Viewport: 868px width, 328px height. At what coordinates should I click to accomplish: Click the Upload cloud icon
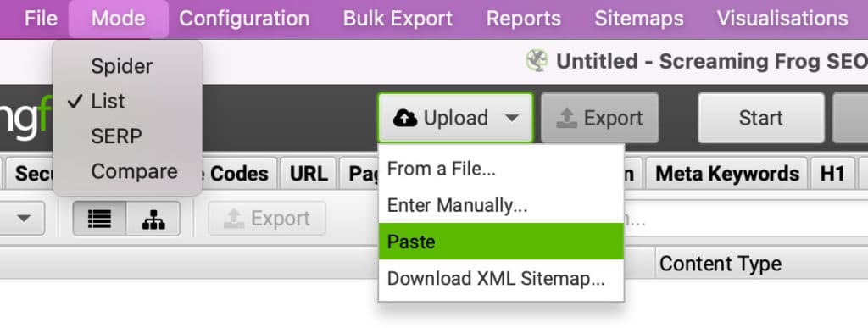pos(405,118)
